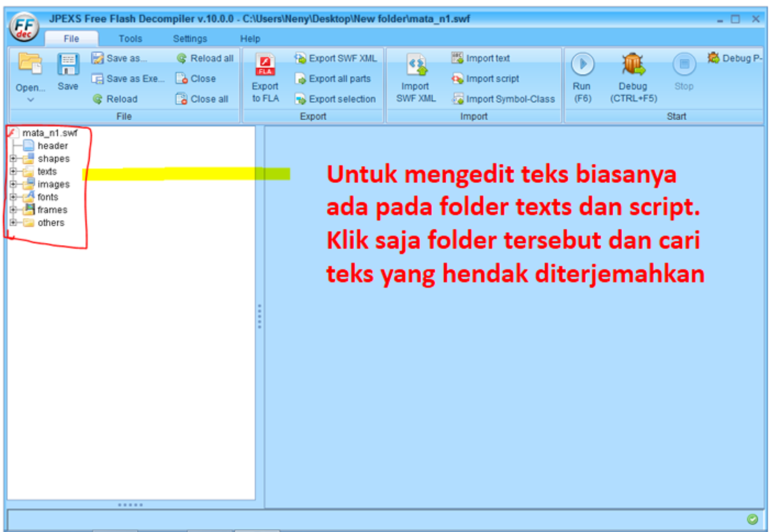771x532 pixels.
Task: Click the Import script icon
Action: coord(458,78)
